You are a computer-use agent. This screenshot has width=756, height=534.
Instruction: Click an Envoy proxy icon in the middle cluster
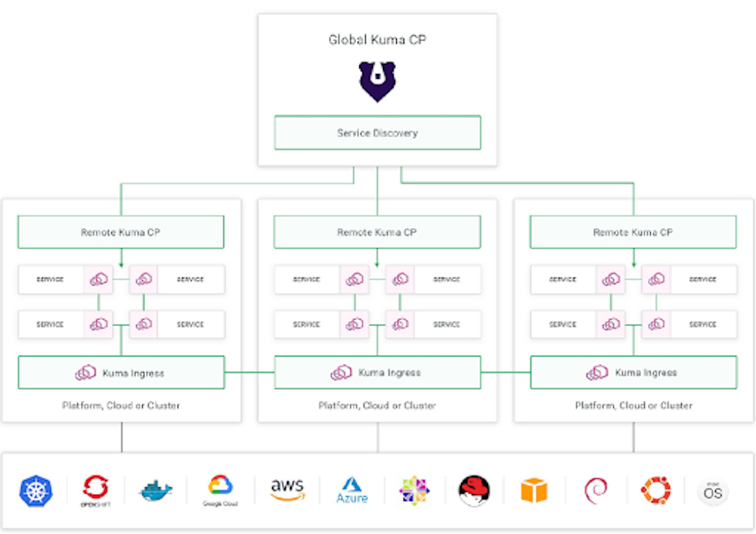pos(355,279)
